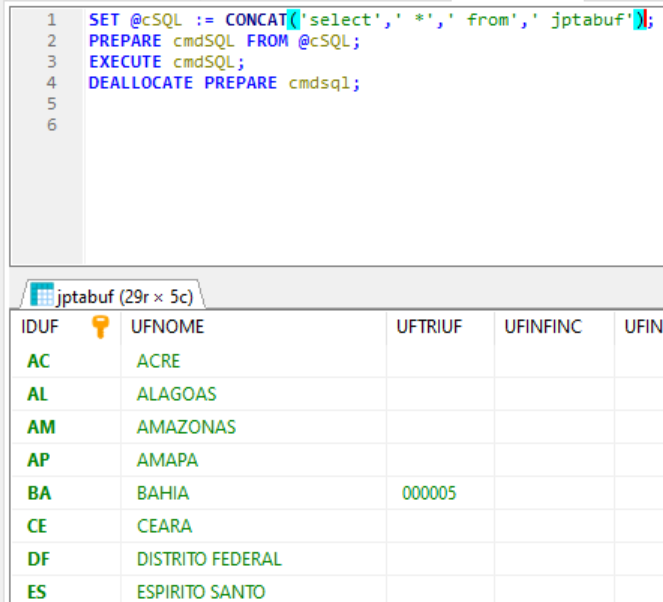
Task: Click the primary key icon in IDUF column
Action: pyautogui.click(x=100, y=327)
